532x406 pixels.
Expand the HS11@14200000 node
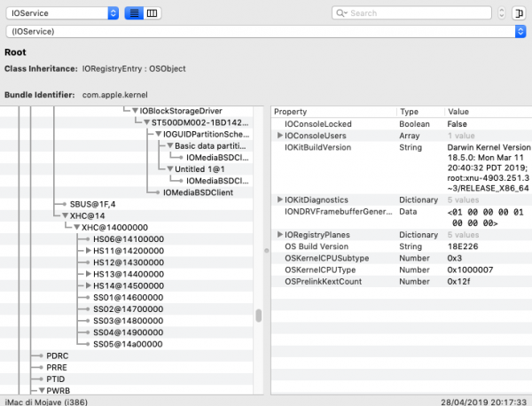[87, 251]
